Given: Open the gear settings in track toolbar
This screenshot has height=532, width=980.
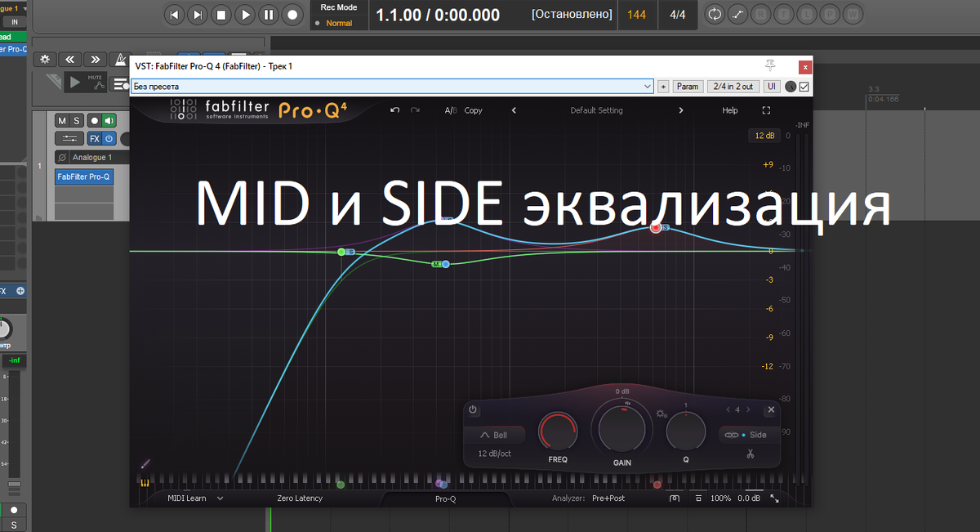Looking at the screenshot, I should tap(45, 59).
